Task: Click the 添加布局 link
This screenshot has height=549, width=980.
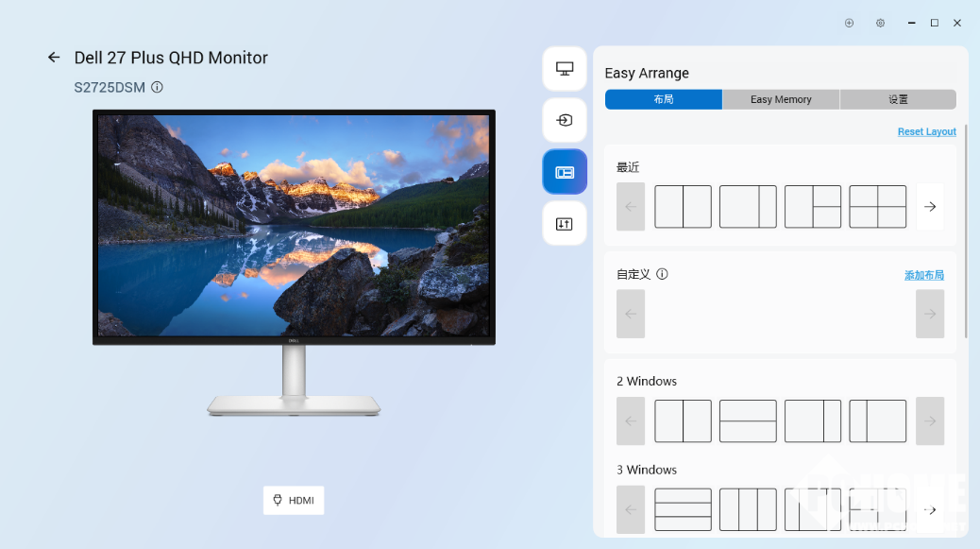Action: (x=923, y=275)
